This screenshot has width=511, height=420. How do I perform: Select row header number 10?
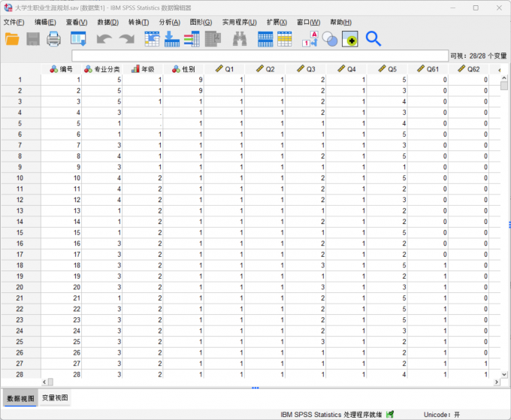20,178
